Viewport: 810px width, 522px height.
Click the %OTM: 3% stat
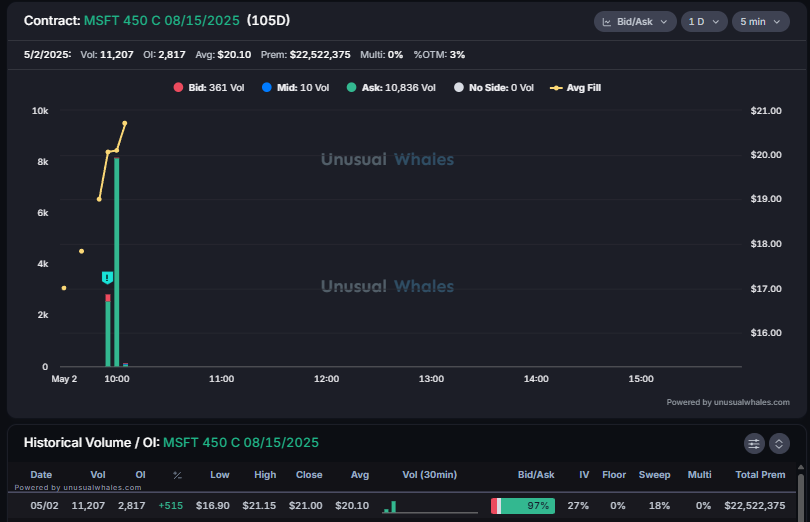coord(439,55)
